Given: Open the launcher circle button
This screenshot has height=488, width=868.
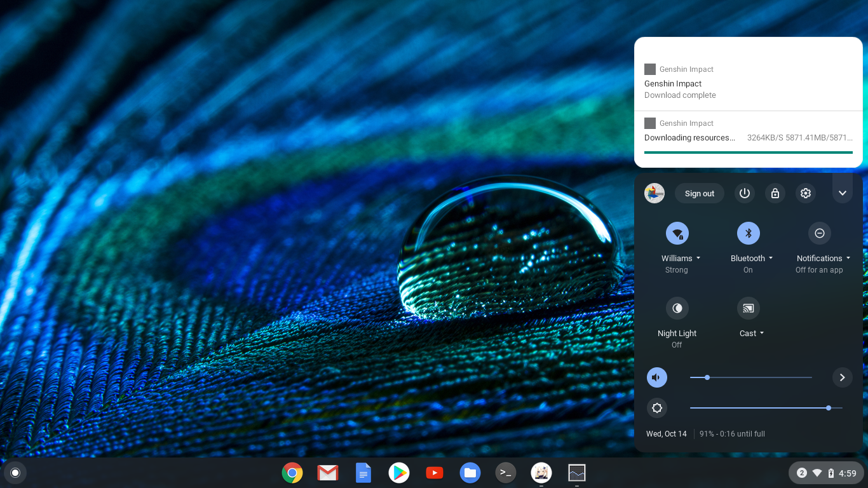Looking at the screenshot, I should (15, 473).
